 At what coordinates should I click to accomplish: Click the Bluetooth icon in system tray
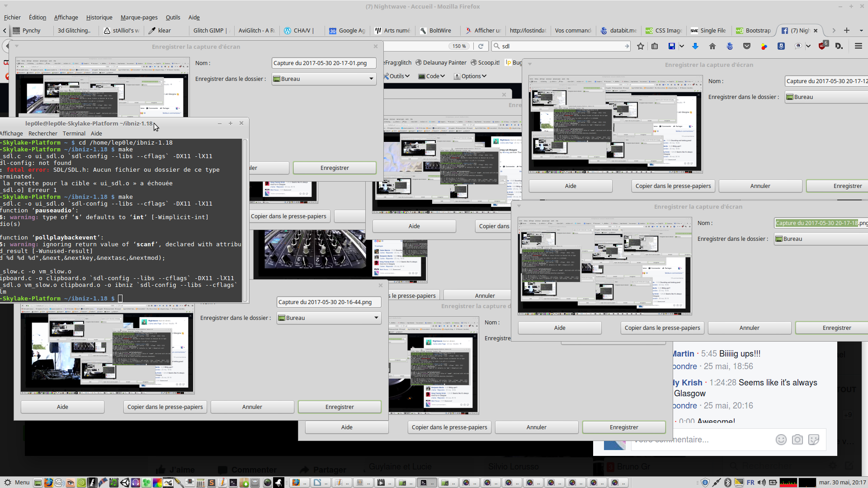(727, 483)
